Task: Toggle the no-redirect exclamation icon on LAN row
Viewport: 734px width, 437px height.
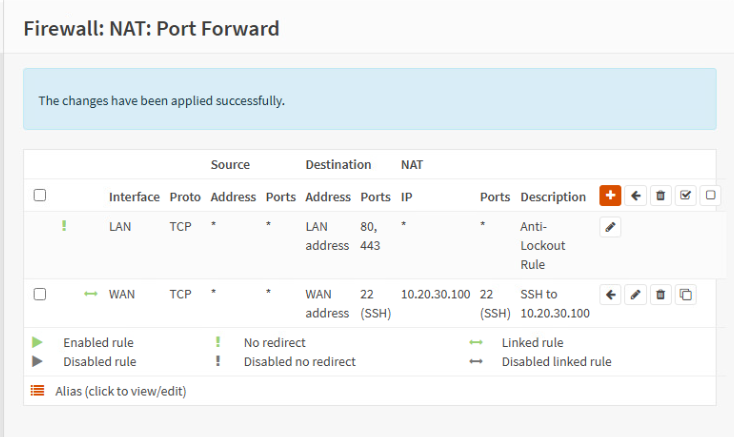Action: pyautogui.click(x=64, y=226)
